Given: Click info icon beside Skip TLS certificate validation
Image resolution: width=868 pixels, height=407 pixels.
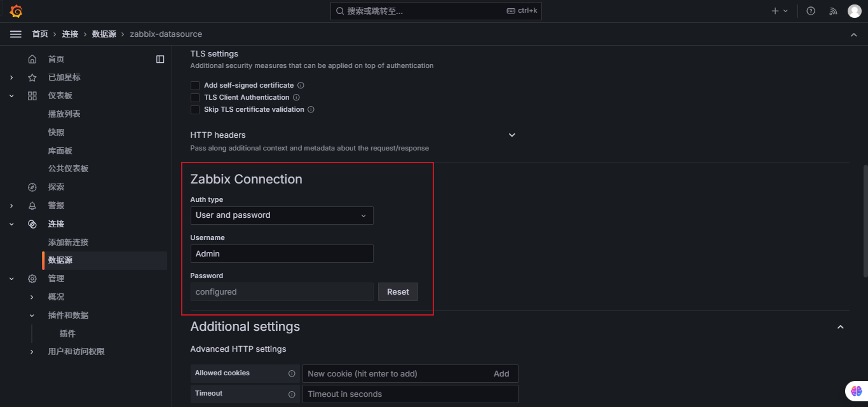Looking at the screenshot, I should 311,109.
